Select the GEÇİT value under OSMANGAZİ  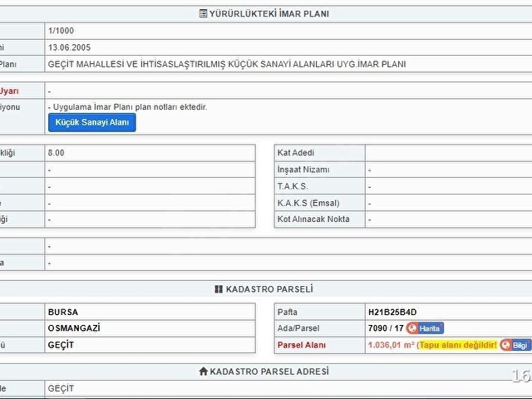click(x=61, y=345)
